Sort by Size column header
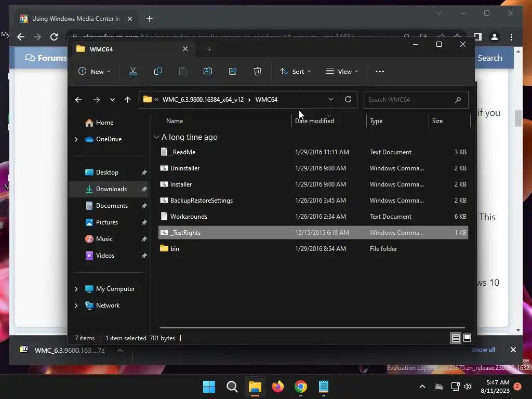This screenshot has height=399, width=532. (x=437, y=121)
